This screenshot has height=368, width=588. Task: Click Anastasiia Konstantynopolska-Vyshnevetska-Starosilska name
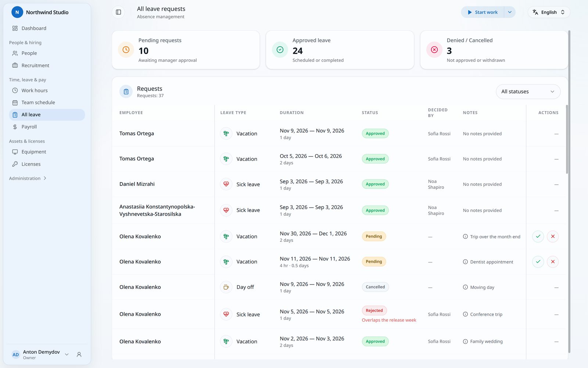click(157, 210)
